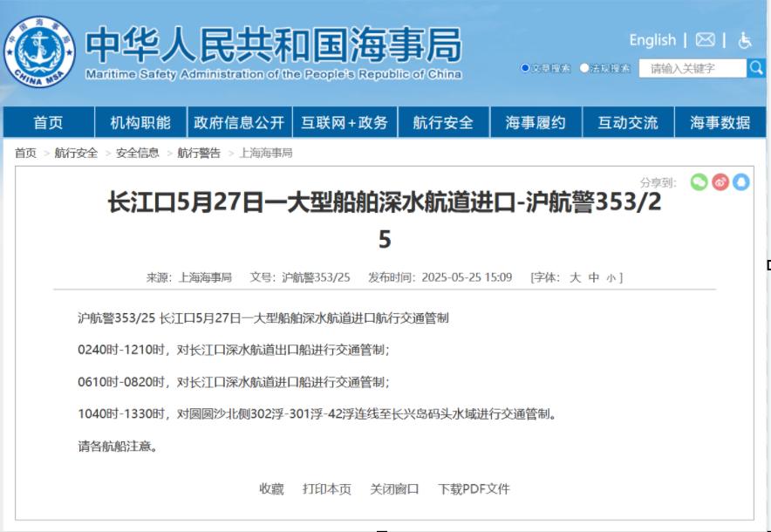Click the 收藏 bookmark link
771x532 pixels.
tap(271, 488)
